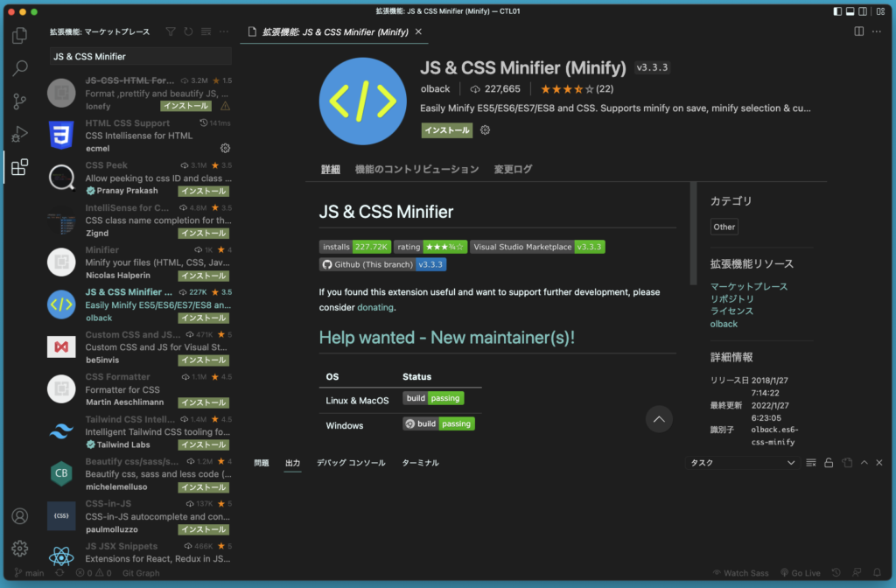The height and width of the screenshot is (588, 896).
Task: Synchronize changes icon in status bar
Action: (59, 572)
